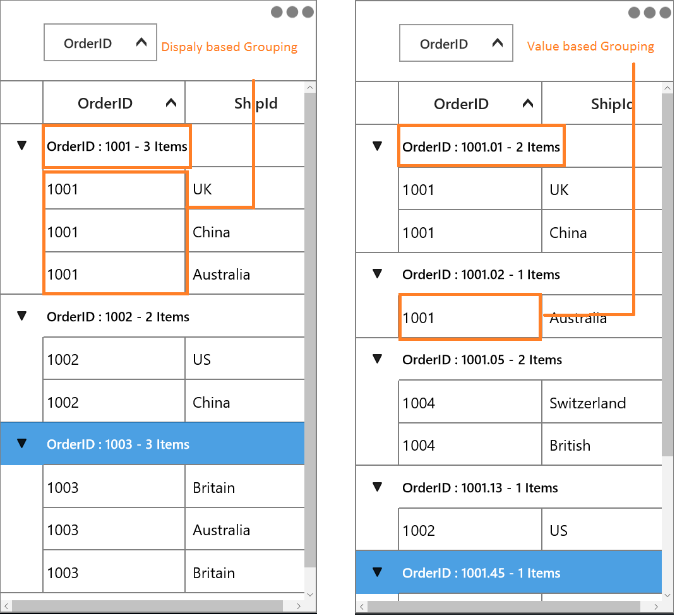Click the Switzerland cell in right grid

click(602, 403)
